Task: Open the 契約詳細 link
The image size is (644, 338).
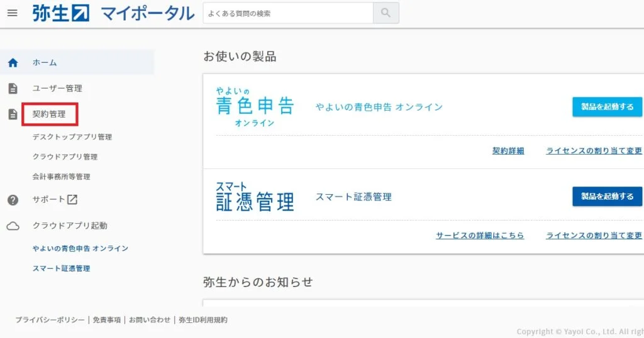Action: coord(508,151)
